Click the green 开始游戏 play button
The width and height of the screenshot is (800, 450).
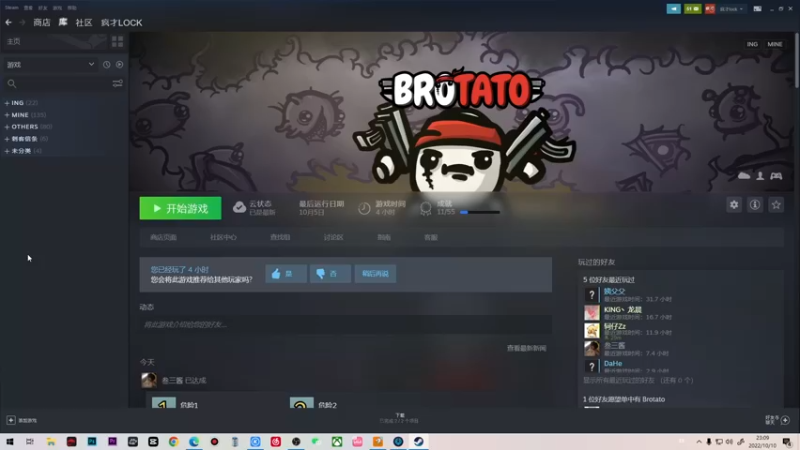click(x=181, y=208)
